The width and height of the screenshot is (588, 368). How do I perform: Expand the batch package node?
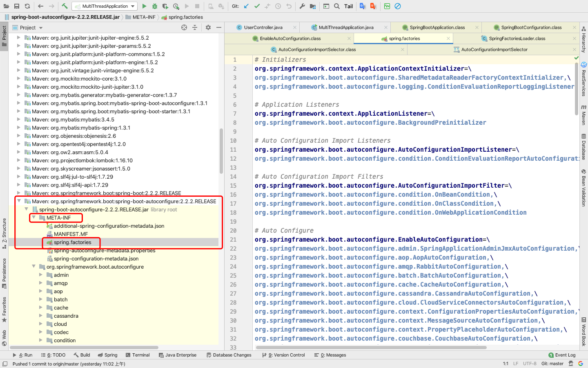pos(40,299)
